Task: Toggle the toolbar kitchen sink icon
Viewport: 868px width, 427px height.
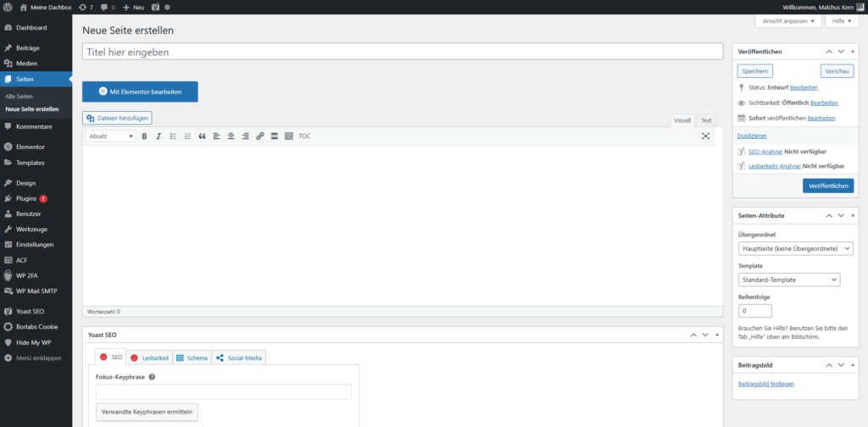Action: coord(288,136)
